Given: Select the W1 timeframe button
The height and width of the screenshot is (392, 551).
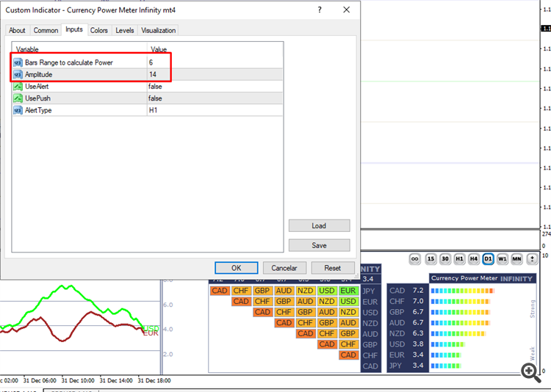Looking at the screenshot, I should click(503, 259).
